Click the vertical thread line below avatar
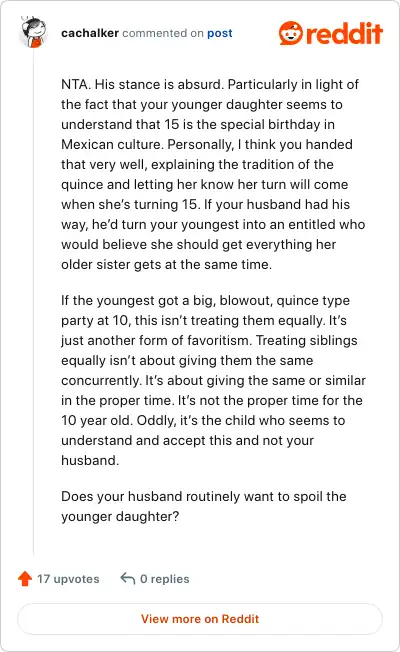The image size is (400, 652). click(33, 301)
